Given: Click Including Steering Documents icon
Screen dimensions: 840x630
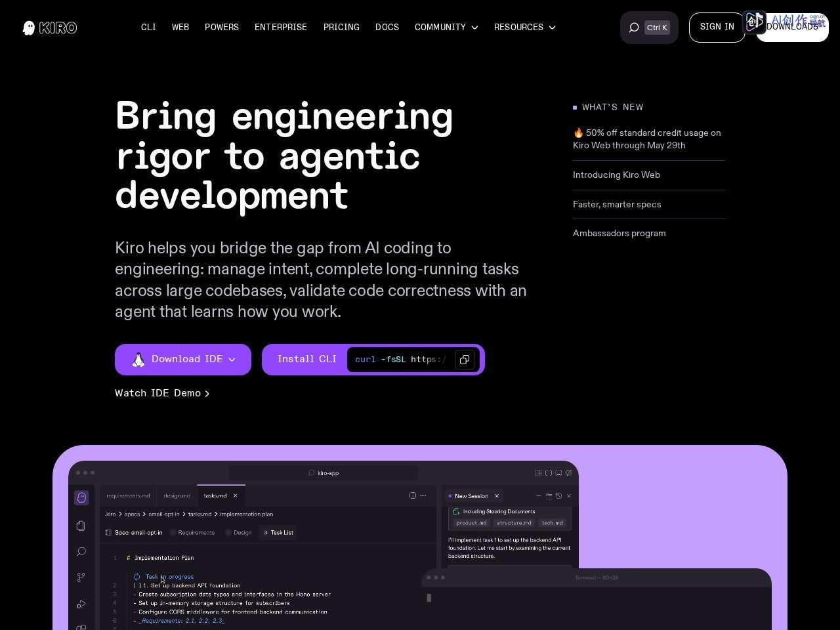Looking at the screenshot, I should click(x=457, y=511).
